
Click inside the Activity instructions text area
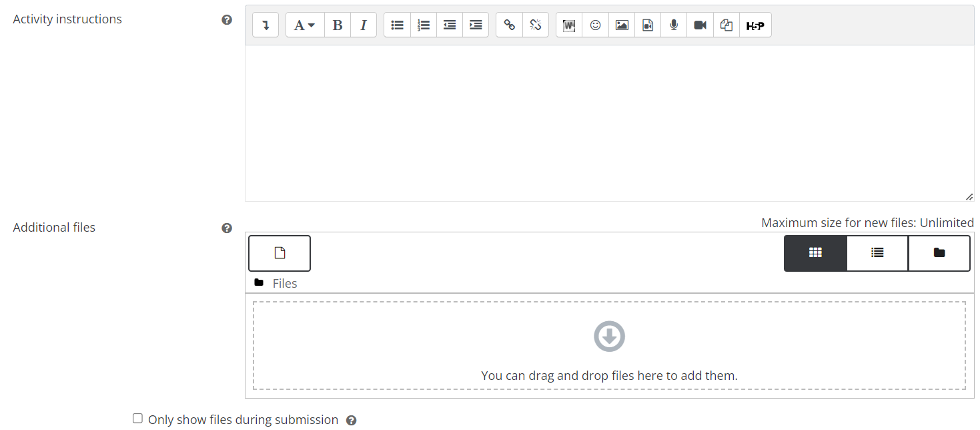[x=609, y=123]
